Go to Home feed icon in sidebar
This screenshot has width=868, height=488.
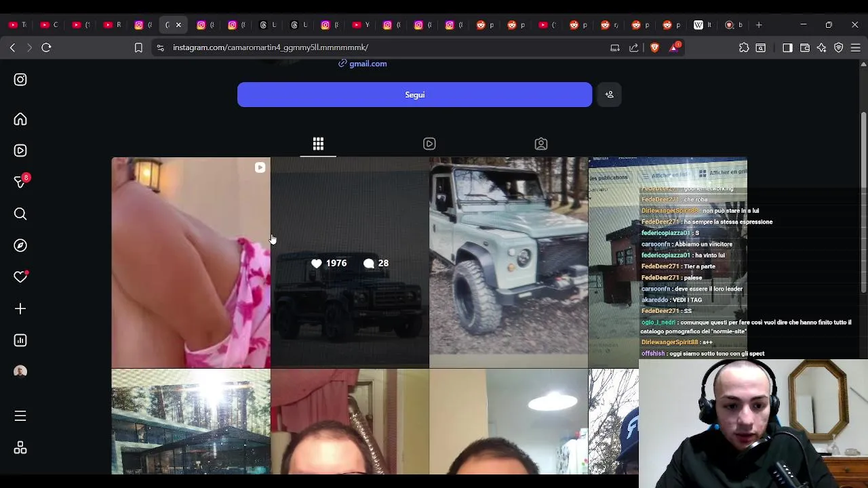tap(20, 119)
